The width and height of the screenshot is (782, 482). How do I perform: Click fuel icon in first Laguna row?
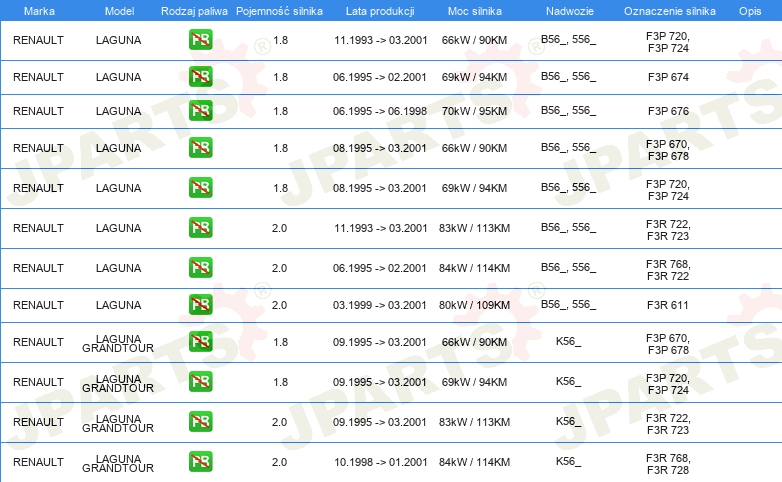[x=200, y=39]
